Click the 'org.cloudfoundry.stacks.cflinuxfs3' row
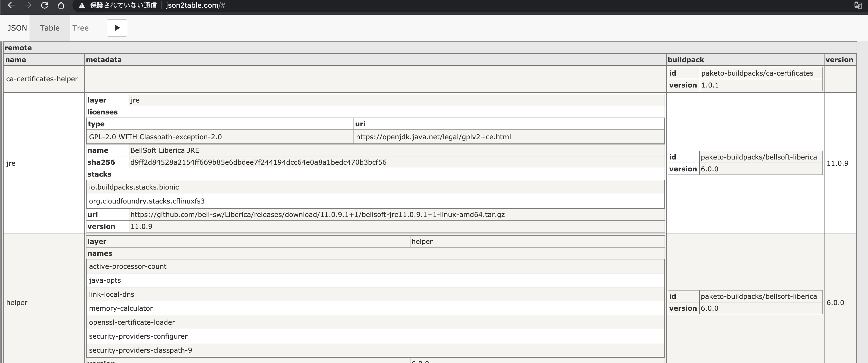The image size is (868, 363). [375, 201]
